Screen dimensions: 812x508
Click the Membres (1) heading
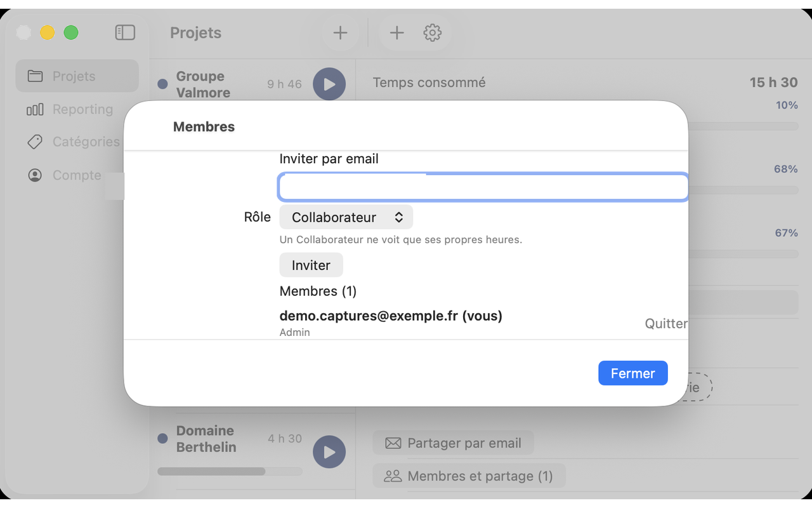pyautogui.click(x=318, y=291)
